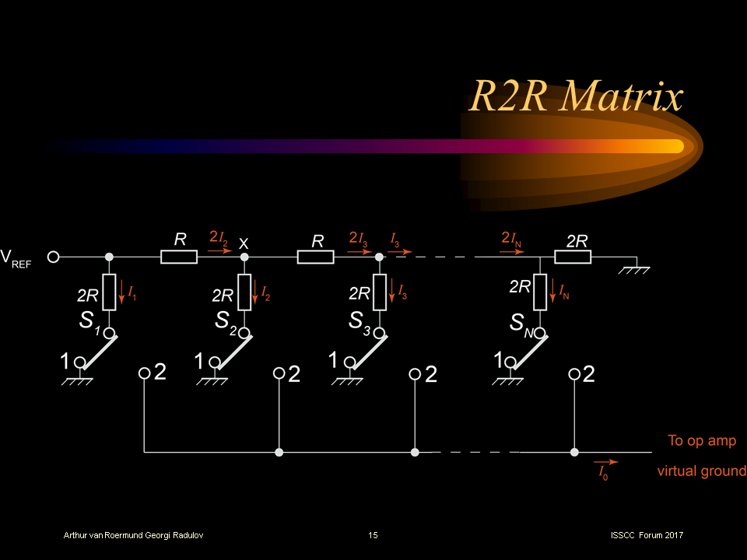
Task: Select the terminating 2R resistor on right
Action: point(573,257)
